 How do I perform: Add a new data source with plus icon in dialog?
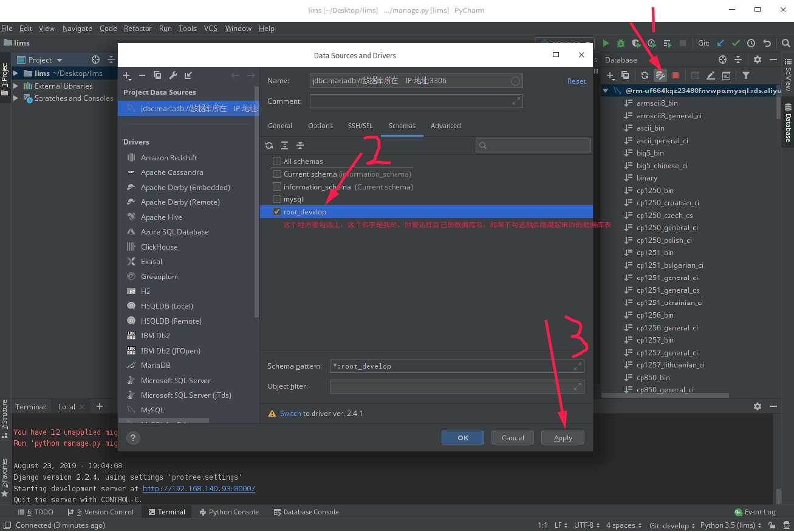127,75
